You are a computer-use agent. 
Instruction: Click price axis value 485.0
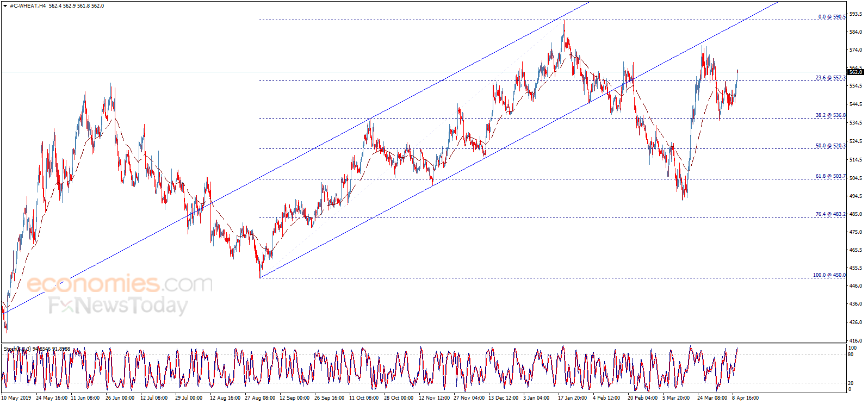(x=855, y=214)
